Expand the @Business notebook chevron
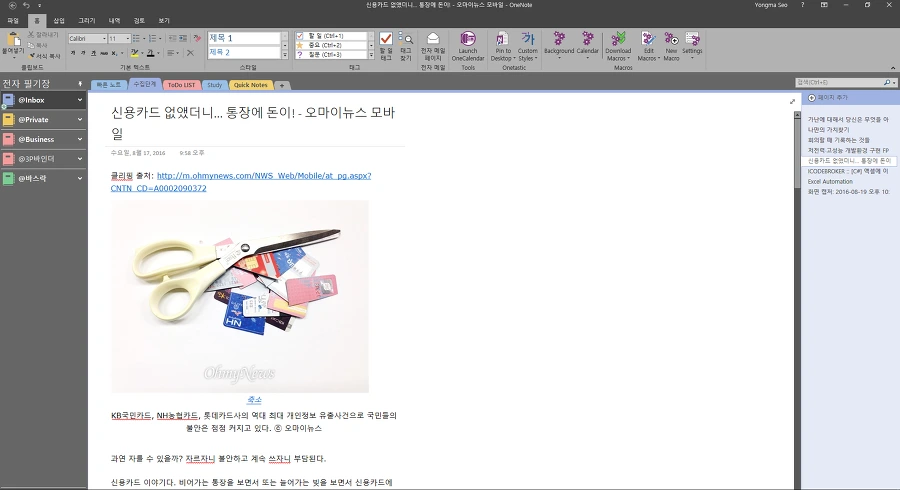The height and width of the screenshot is (490, 900). click(80, 139)
